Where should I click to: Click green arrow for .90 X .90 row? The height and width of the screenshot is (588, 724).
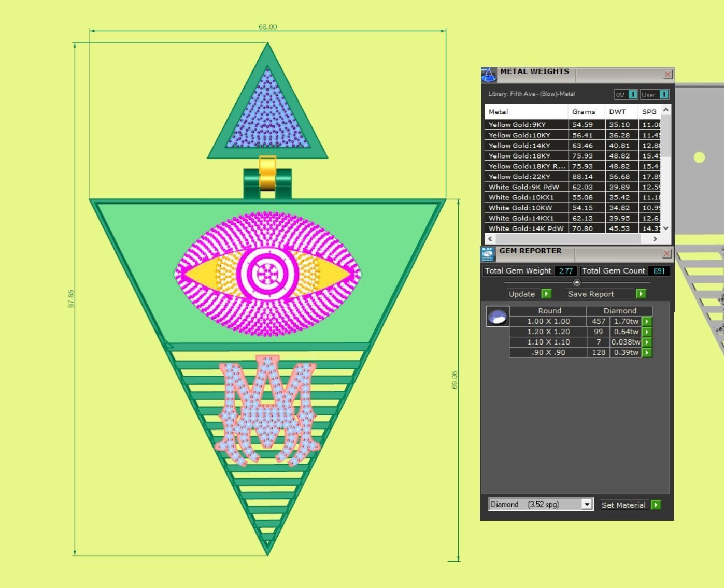pyautogui.click(x=647, y=352)
